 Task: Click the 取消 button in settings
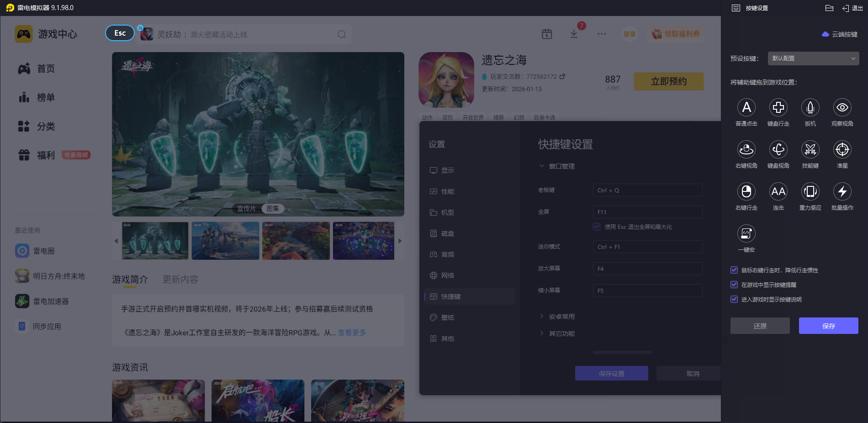tap(689, 373)
